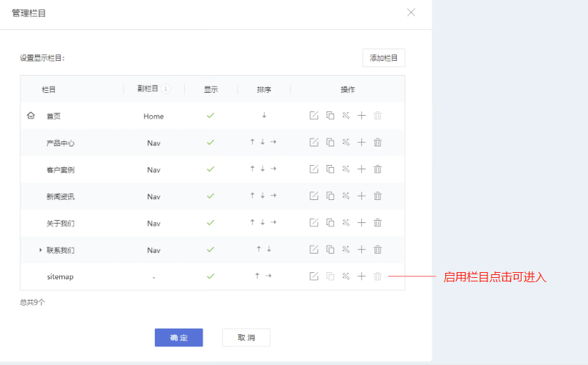Image resolution: width=588 pixels, height=365 pixels.
Task: Select the 客户案例 column name
Action: click(60, 170)
